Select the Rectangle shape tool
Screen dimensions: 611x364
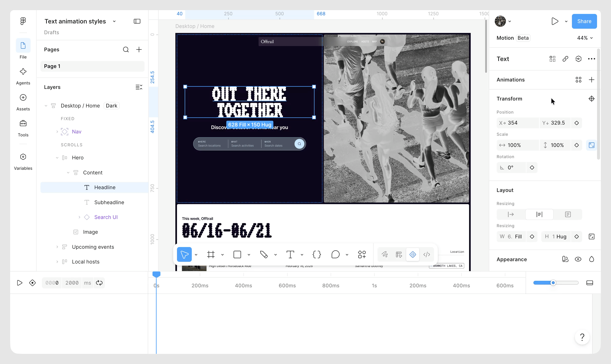coord(237,254)
